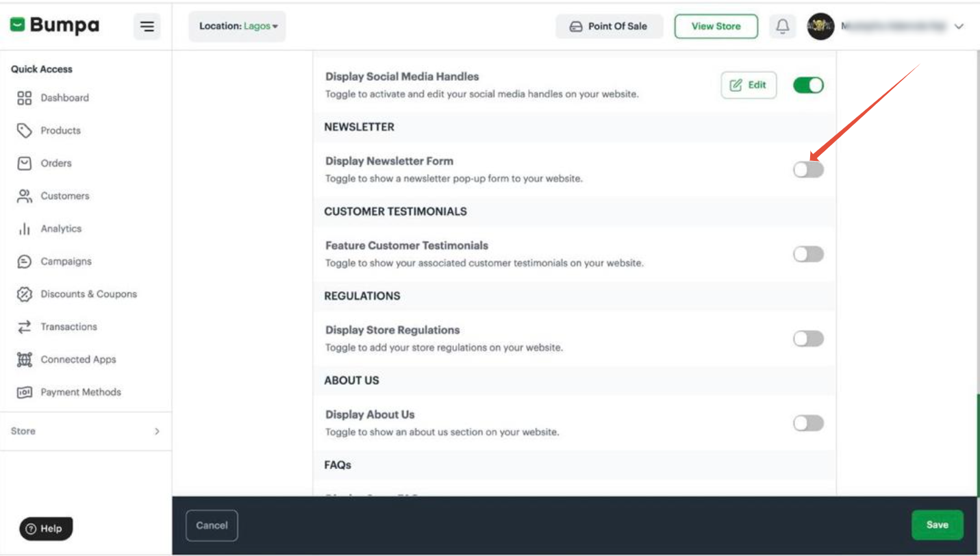Click the CUSTOMER TESTIMONIALS heading
The width and height of the screenshot is (980, 556).
[x=395, y=212]
